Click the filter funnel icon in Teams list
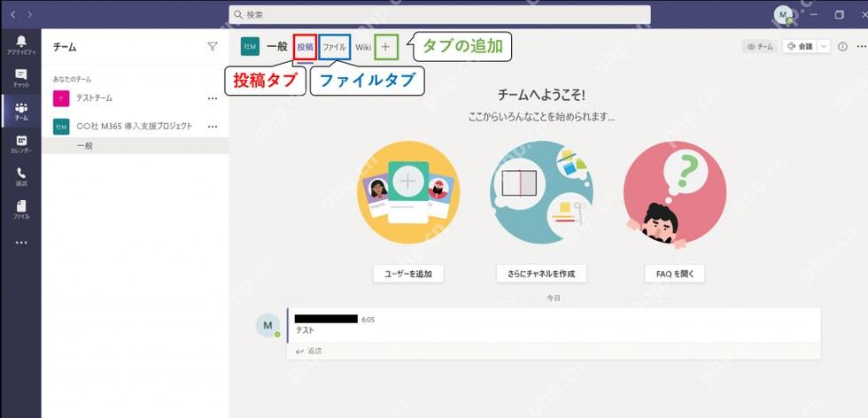 pos(213,47)
